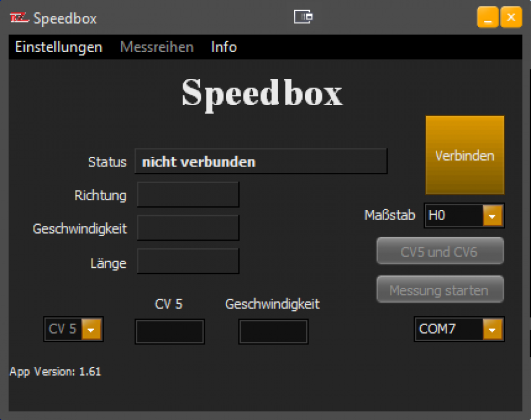Open the Info menu

pyautogui.click(x=224, y=47)
